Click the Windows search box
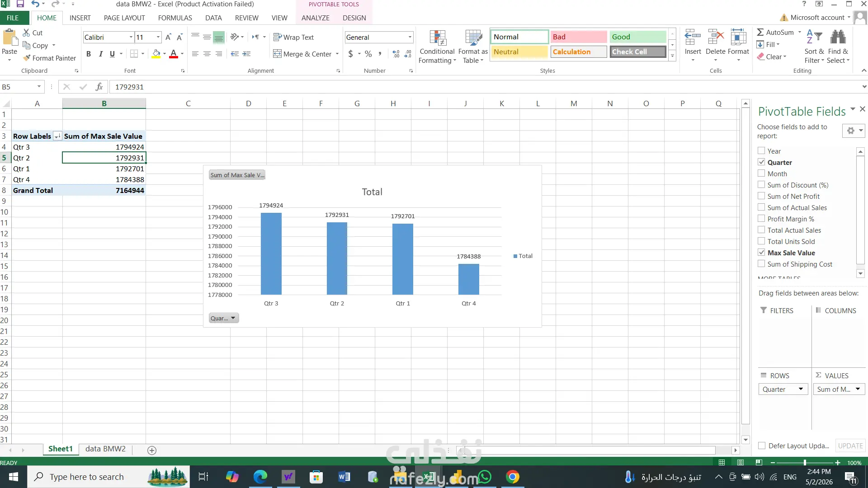868x488 pixels. 108,477
